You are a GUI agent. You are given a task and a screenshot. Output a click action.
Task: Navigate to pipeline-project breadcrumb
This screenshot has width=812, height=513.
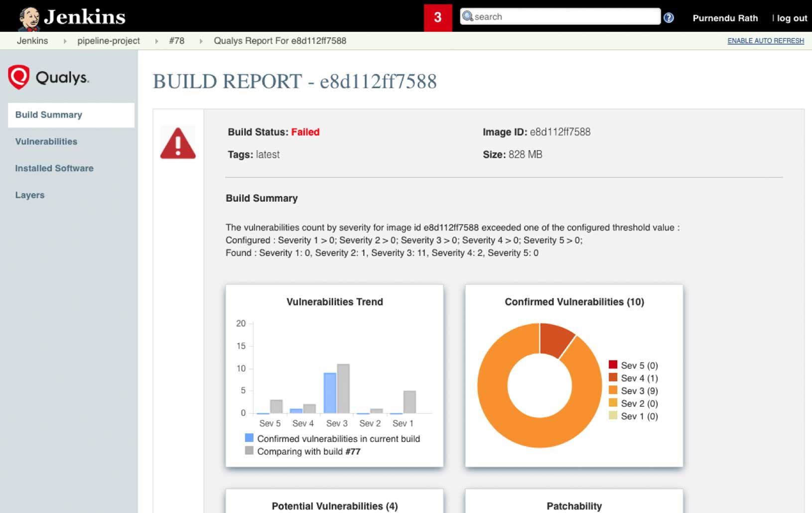tap(108, 41)
